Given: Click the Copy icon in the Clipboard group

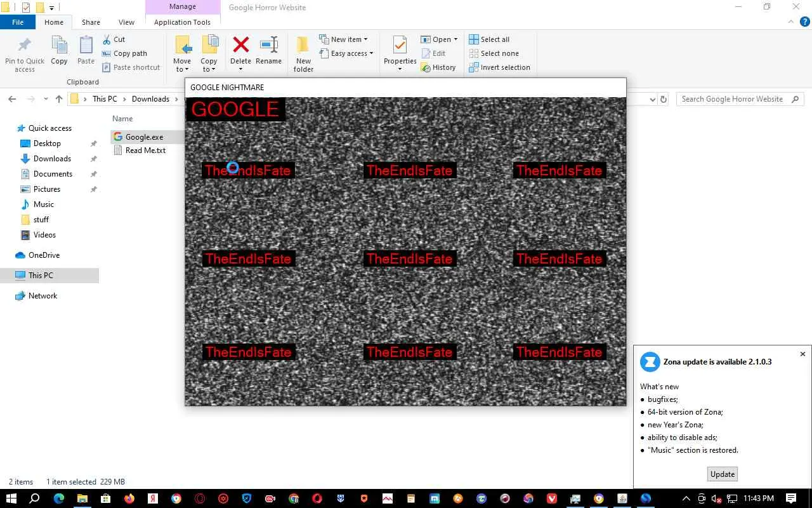Looking at the screenshot, I should [59, 45].
